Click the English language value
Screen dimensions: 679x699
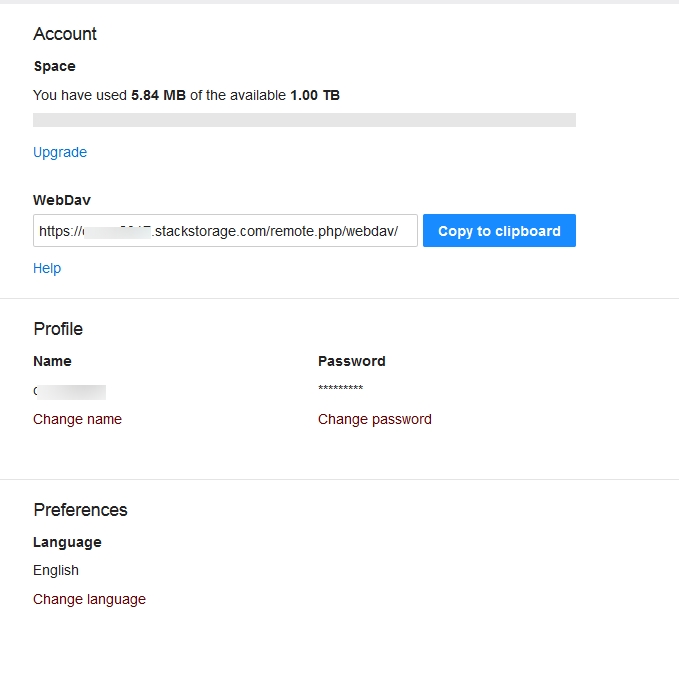(56, 570)
